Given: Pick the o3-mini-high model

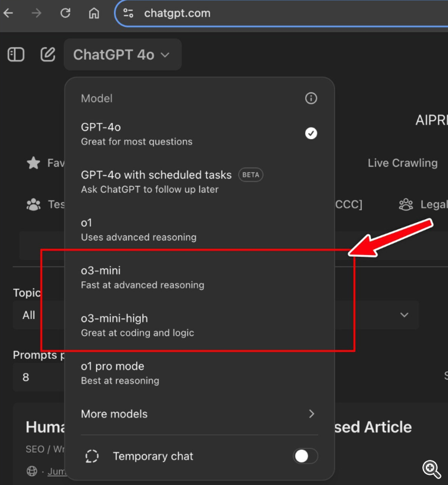Looking at the screenshot, I should click(x=200, y=325).
